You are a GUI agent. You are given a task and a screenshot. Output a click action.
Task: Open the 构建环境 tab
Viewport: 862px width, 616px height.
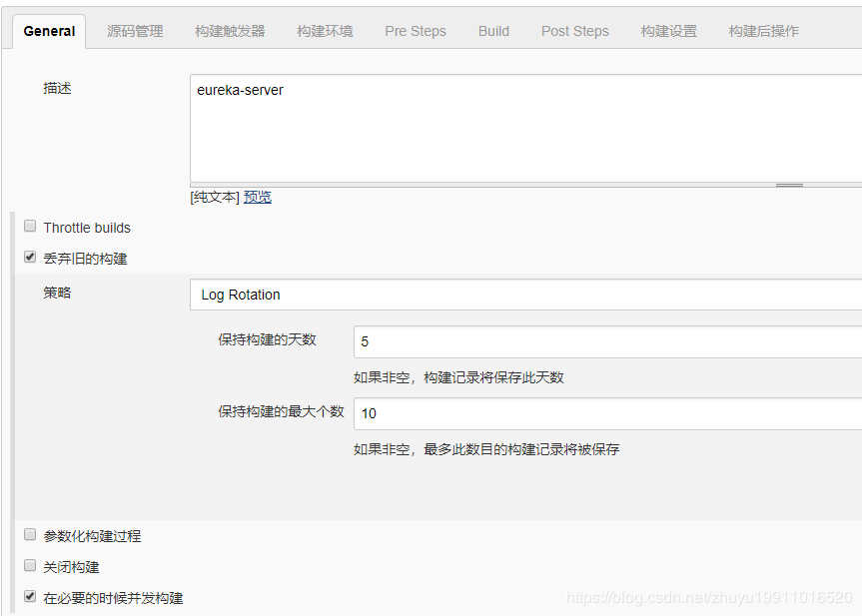325,31
